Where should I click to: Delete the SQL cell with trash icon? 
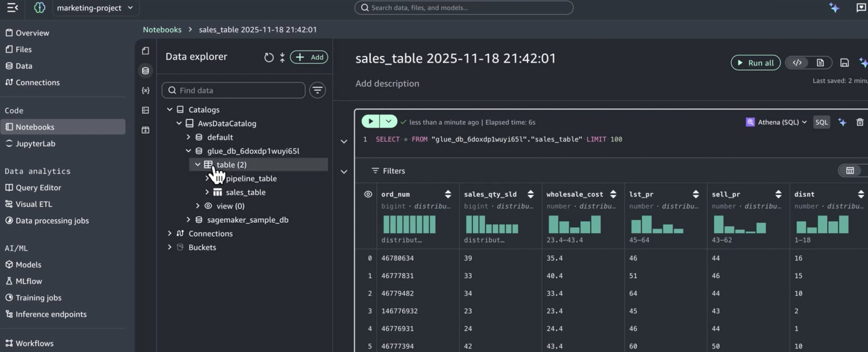pyautogui.click(x=860, y=122)
